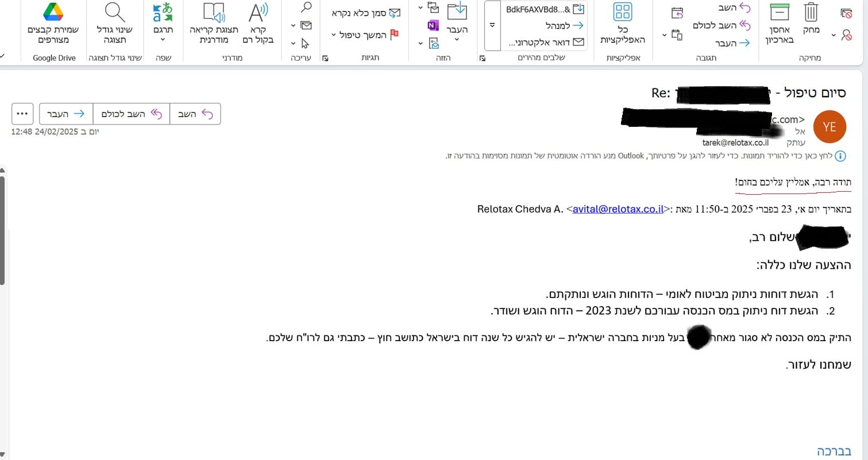Click the trash icon to delete message
Viewport: 868px width, 460px height.
point(811,13)
